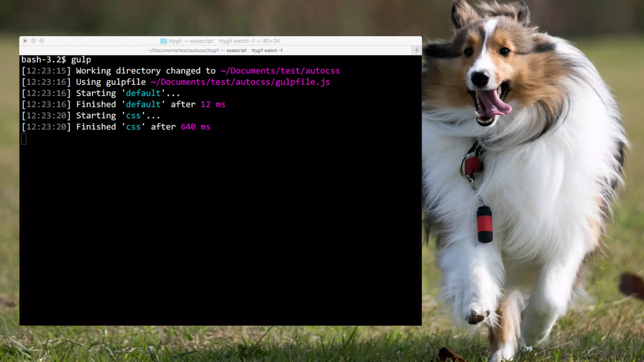The image size is (644, 362).
Task: Click the 12 ms duration text
Action: coord(213,104)
